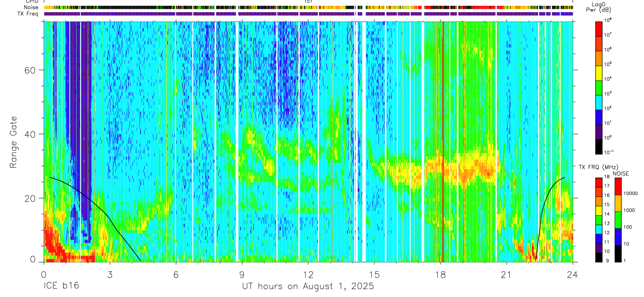Image resolution: width=644 pixels, height=297 pixels.
Task: Click the cyan segment of TX FRQ colorbar
Action: pyautogui.click(x=599, y=229)
